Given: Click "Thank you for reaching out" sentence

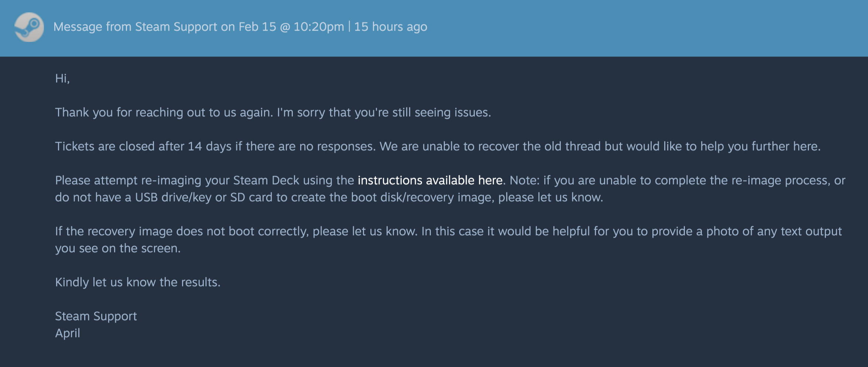Looking at the screenshot, I should (164, 112).
